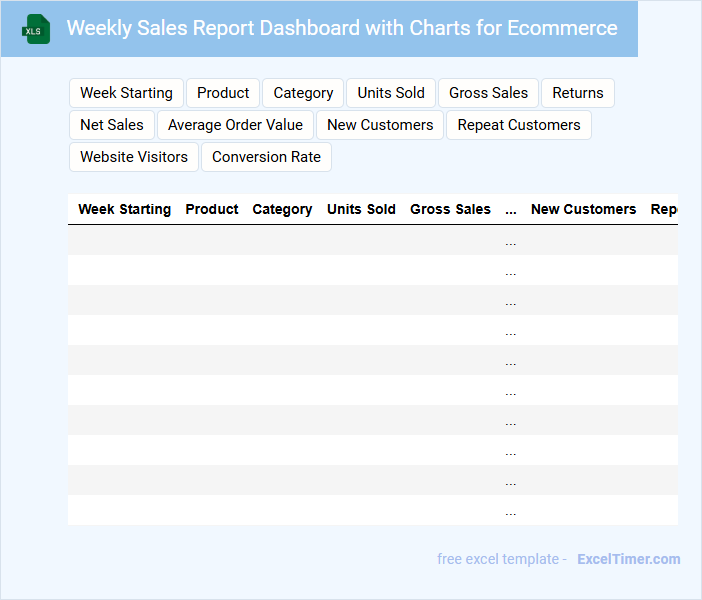Click the ellipsis column header in table
702x600 pixels.
pyautogui.click(x=511, y=210)
